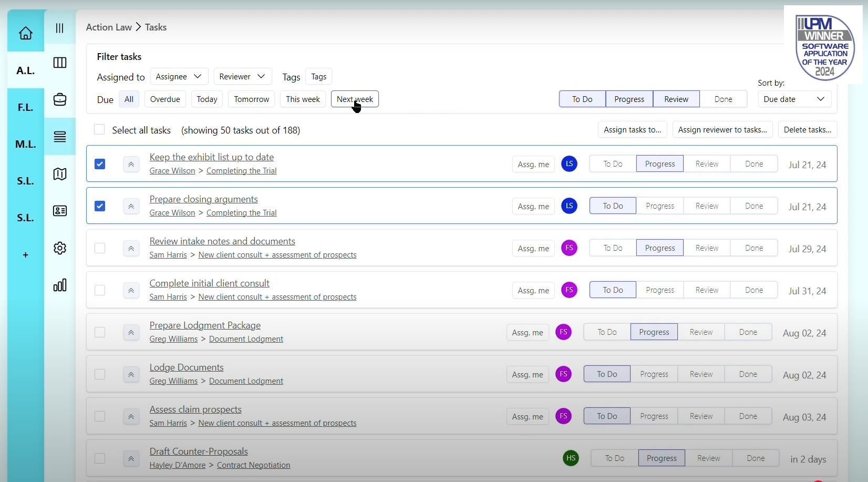Open the bar chart reports icon
Viewport: 868px width, 482px height.
tap(60, 285)
